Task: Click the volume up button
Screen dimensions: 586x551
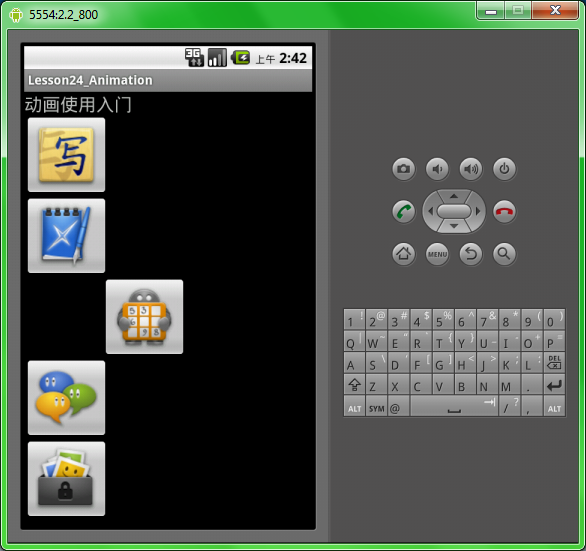Action: (471, 169)
